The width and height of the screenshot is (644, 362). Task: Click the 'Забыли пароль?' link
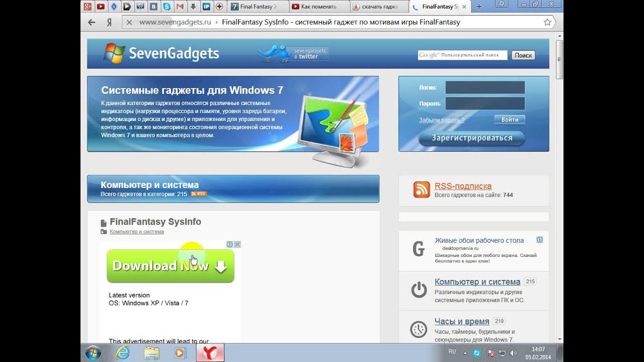coord(442,120)
